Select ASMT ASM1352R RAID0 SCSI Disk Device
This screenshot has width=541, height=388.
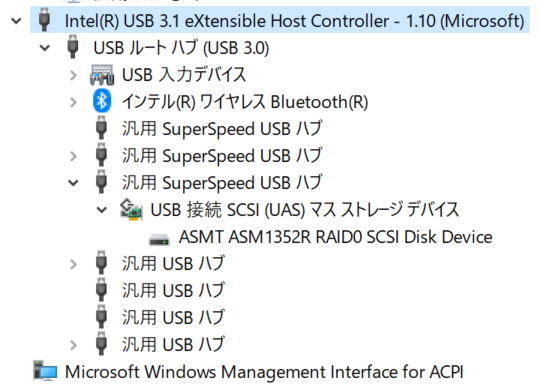335,237
